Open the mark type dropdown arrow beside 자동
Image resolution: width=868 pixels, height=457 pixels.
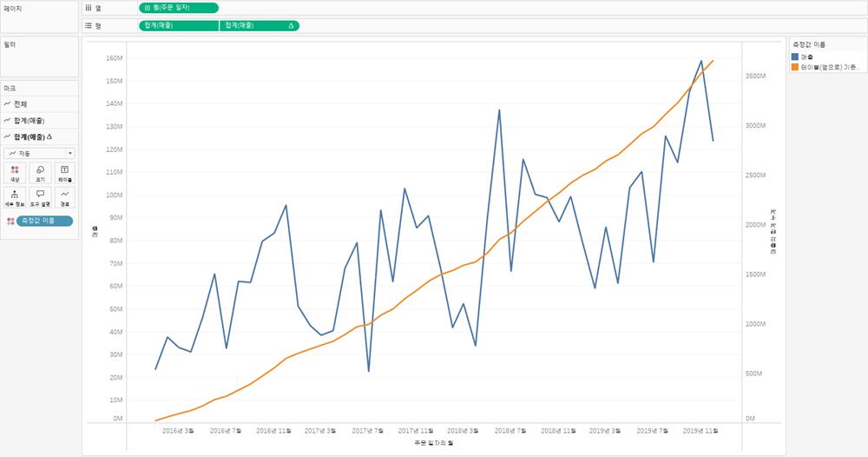click(x=69, y=154)
